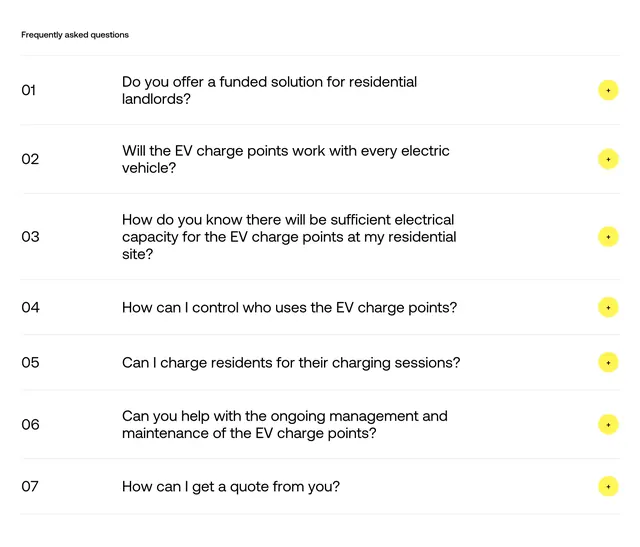
Task: Expand question 01 with yellow plus icon
Action: 608,90
